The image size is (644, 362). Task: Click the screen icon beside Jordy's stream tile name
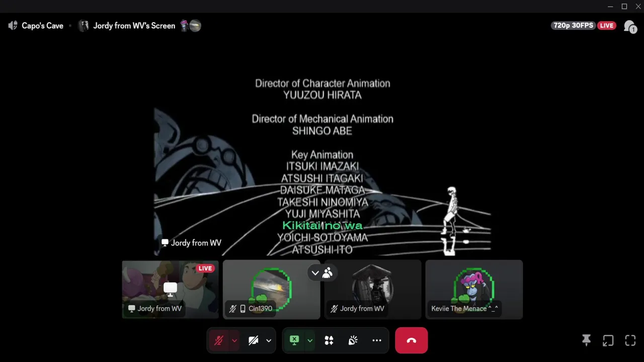(x=131, y=309)
